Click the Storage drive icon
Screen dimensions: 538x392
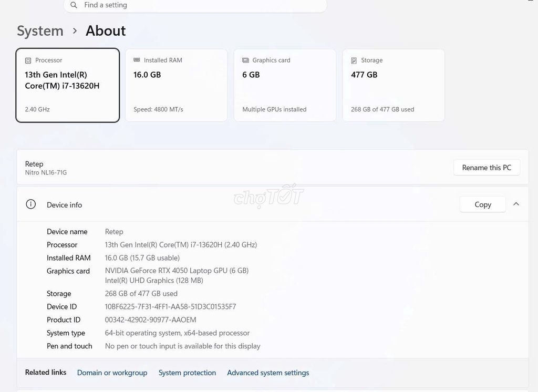coord(354,60)
